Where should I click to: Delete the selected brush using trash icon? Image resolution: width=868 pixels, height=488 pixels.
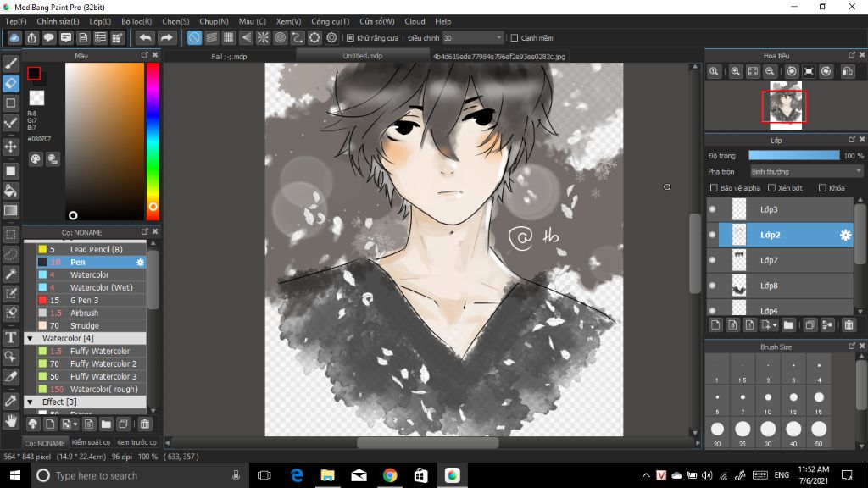coord(144,424)
